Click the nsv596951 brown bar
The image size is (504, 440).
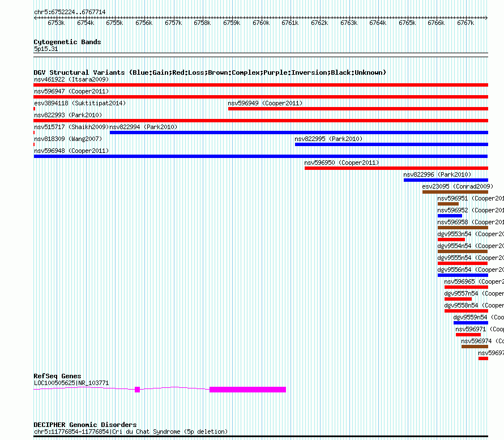pos(448,204)
